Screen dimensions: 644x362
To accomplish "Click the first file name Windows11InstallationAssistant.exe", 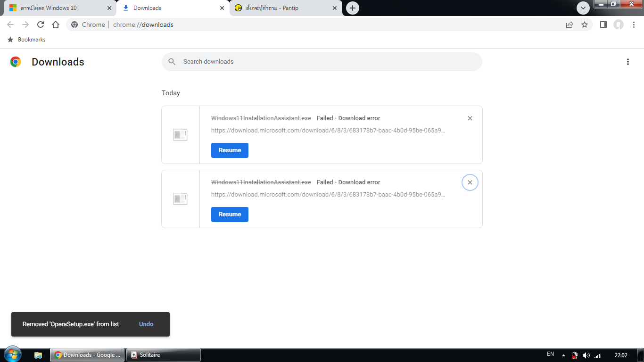I will [x=261, y=118].
